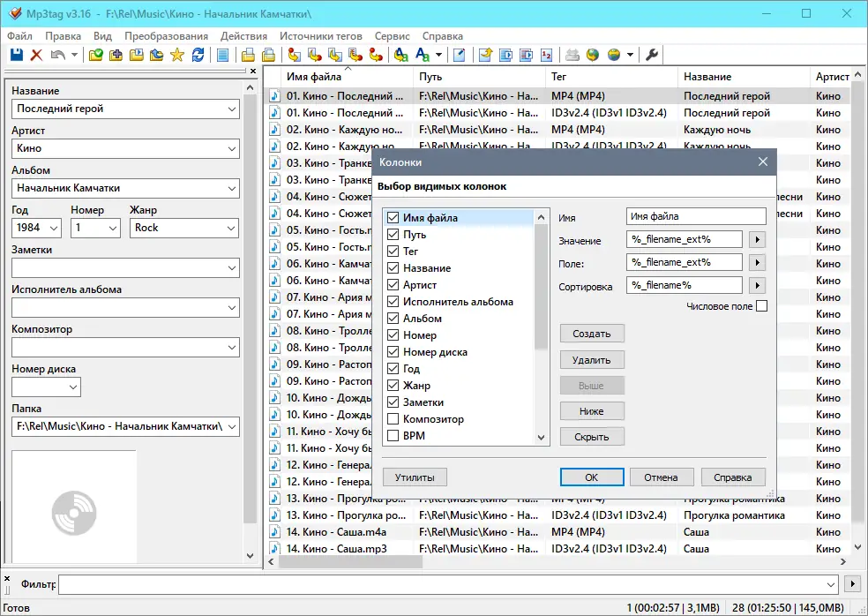
Task: Open the Преобразования menu
Action: coord(166,36)
